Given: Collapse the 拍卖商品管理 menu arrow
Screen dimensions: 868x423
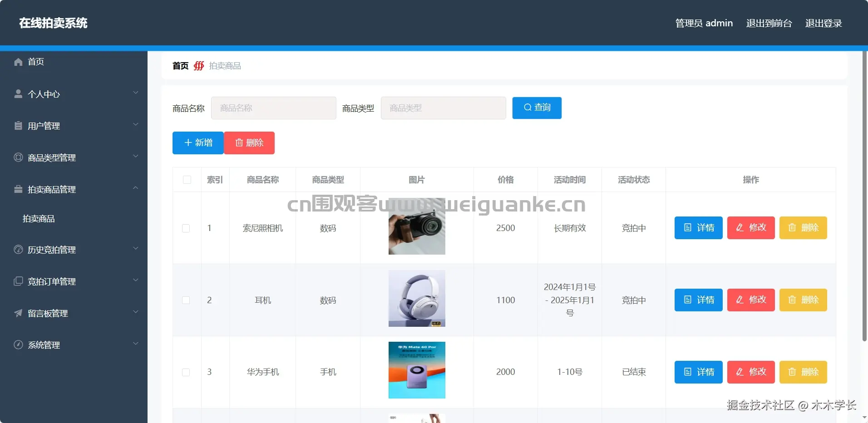Looking at the screenshot, I should coord(135,188).
